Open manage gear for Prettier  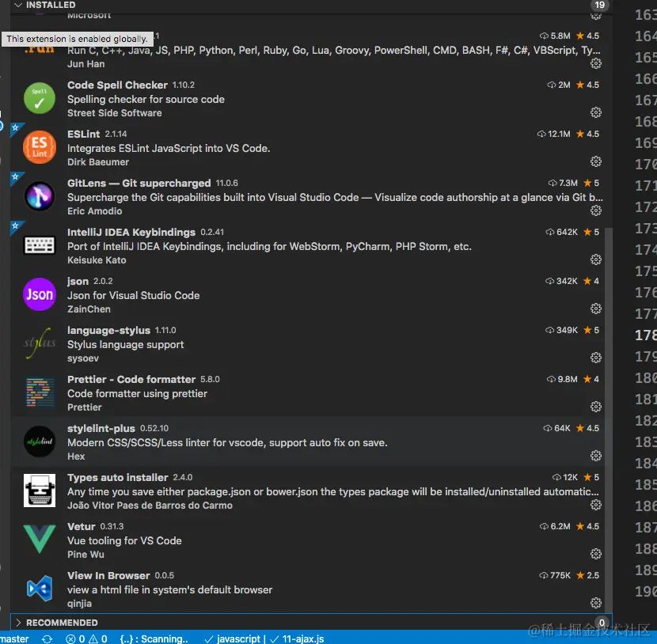(x=596, y=407)
